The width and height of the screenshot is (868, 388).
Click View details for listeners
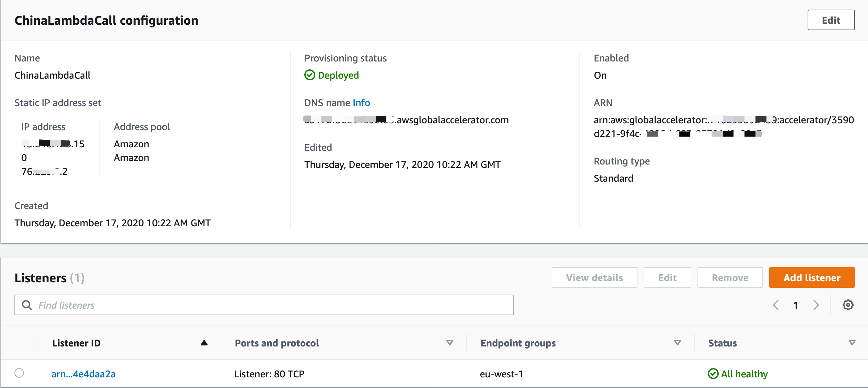tap(594, 277)
